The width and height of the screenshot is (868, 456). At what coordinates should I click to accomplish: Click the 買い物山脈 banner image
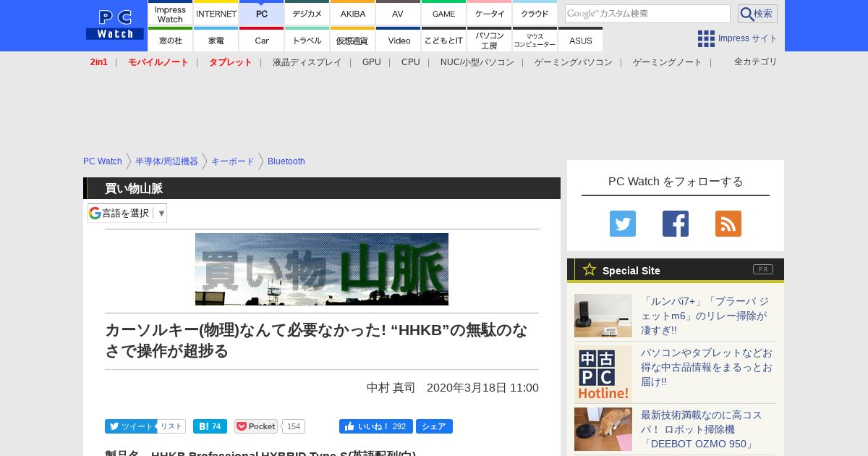[x=322, y=269]
